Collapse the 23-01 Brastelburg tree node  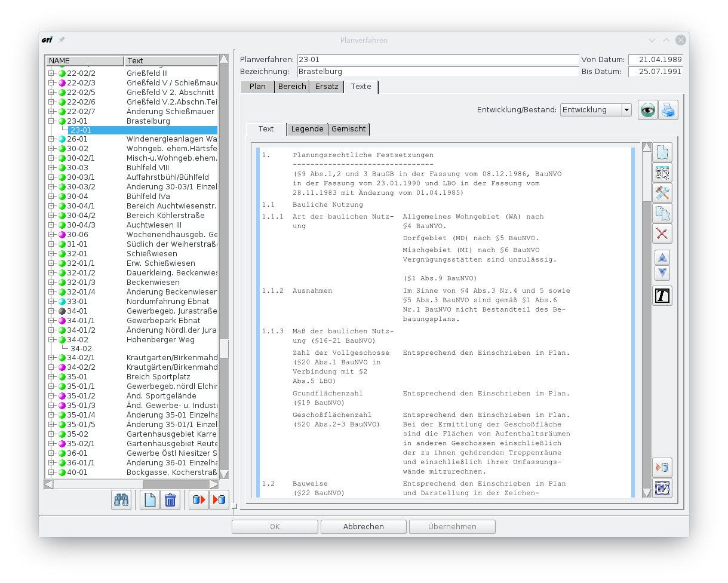(x=51, y=121)
